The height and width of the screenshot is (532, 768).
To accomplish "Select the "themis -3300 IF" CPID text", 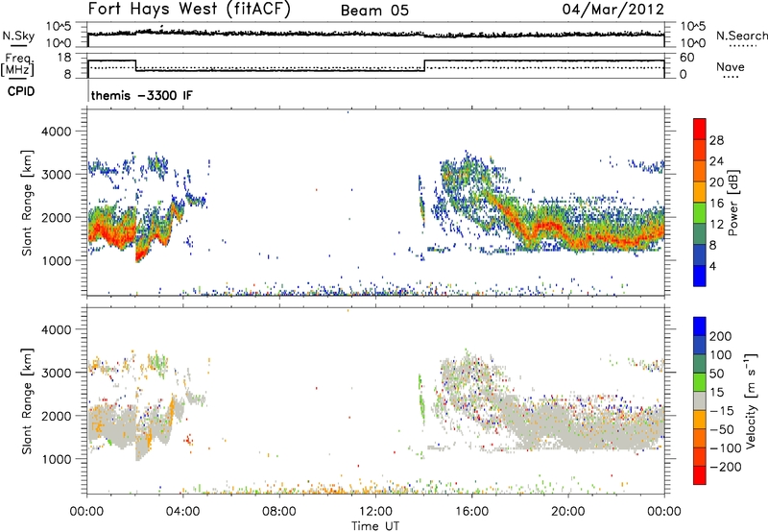I will (x=141, y=95).
